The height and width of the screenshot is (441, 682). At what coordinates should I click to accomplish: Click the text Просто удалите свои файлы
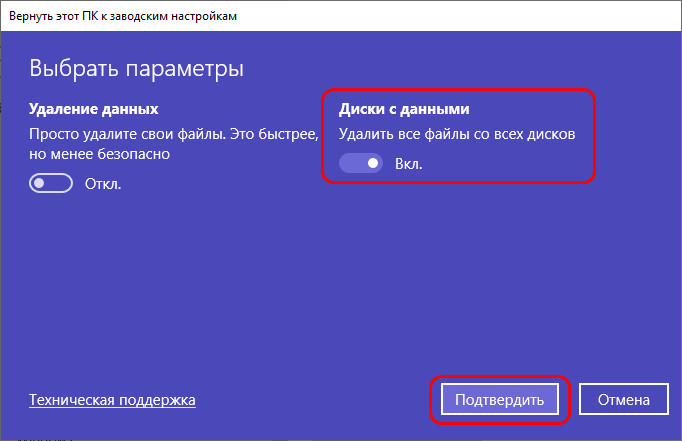(x=116, y=133)
